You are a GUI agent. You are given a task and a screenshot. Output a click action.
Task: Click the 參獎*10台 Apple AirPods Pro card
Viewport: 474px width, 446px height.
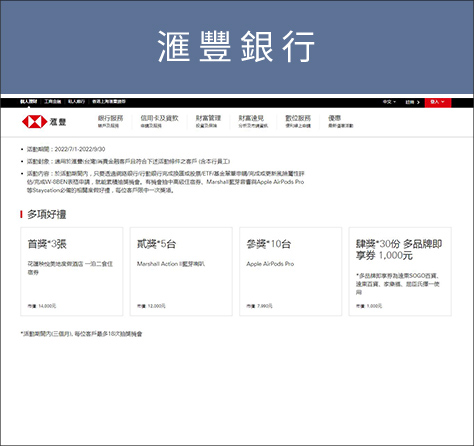coord(290,271)
